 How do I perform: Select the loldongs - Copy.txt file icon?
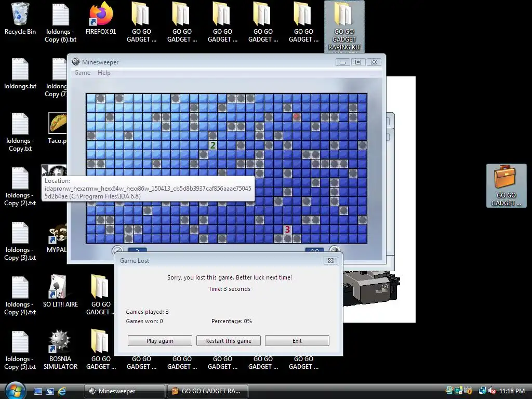20,131
